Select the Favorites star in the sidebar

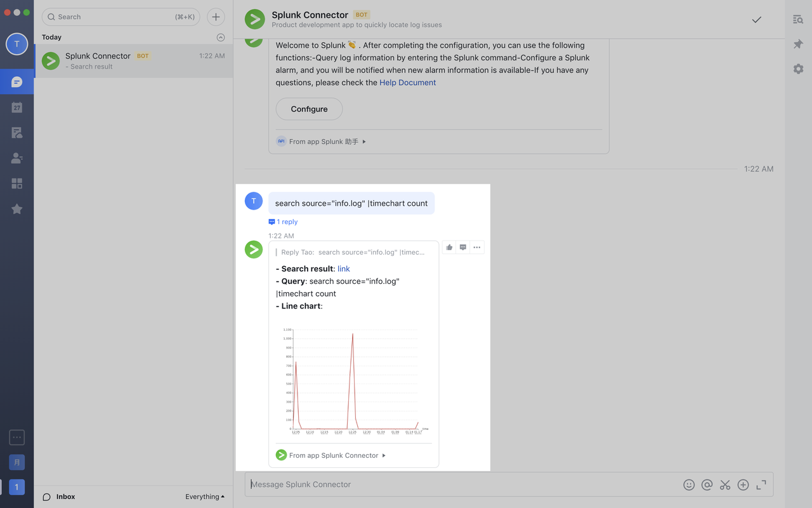[16, 208]
